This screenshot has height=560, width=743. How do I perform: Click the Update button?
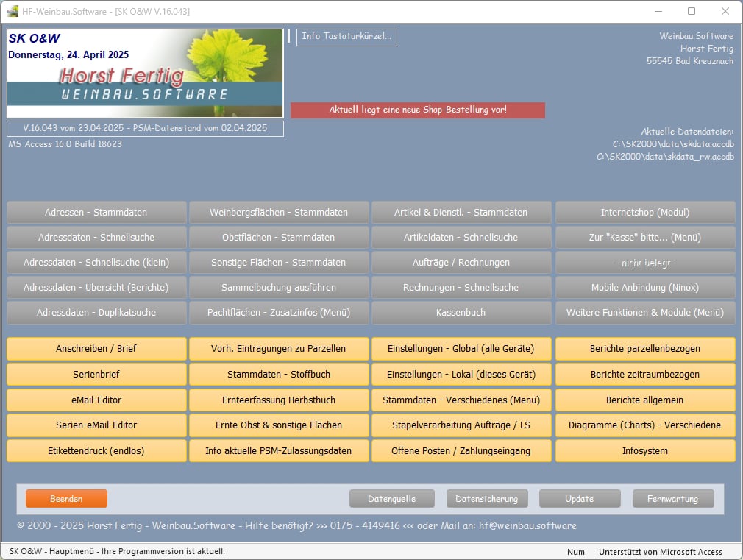[x=579, y=499]
